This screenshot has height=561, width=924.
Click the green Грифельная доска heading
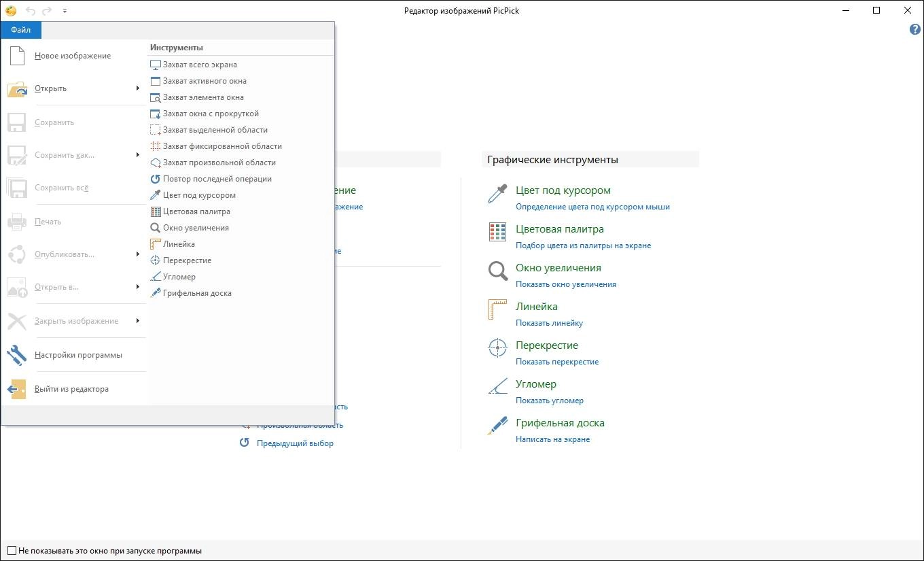point(560,423)
